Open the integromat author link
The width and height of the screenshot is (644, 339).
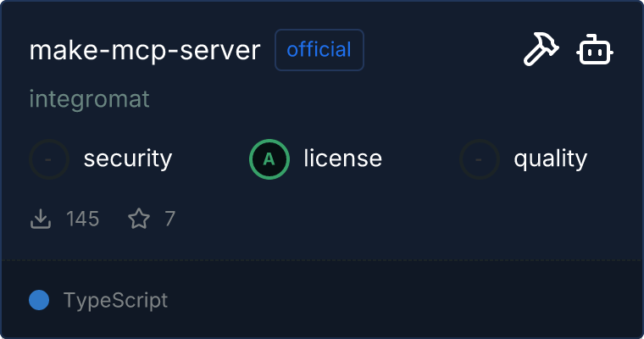89,99
